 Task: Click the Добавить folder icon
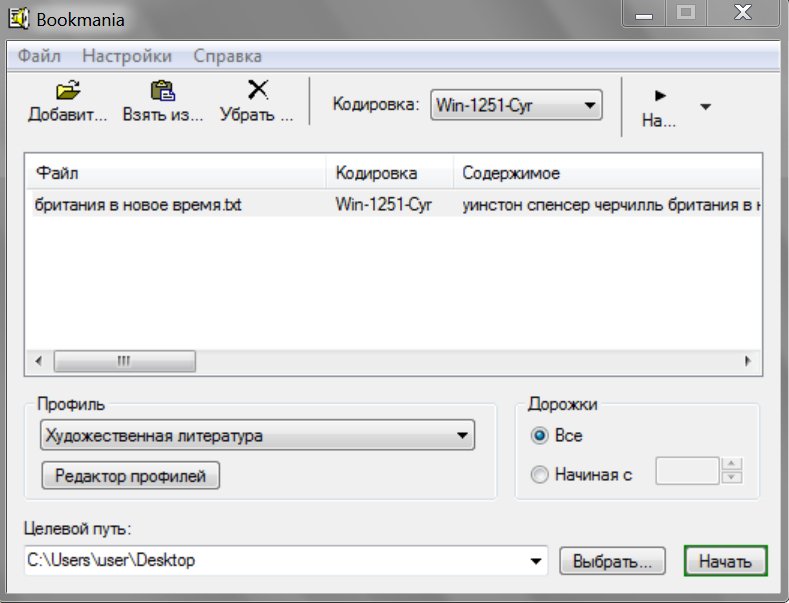(68, 90)
